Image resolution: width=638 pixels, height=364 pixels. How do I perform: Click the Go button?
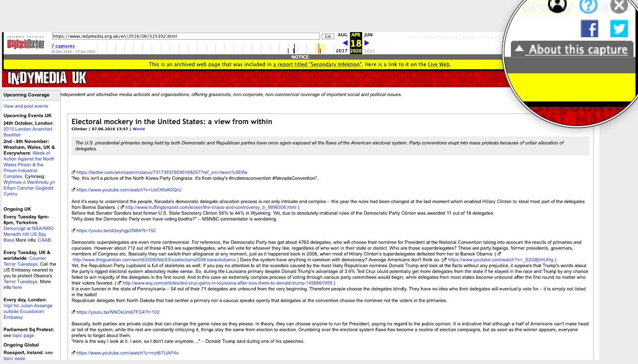[328, 36]
